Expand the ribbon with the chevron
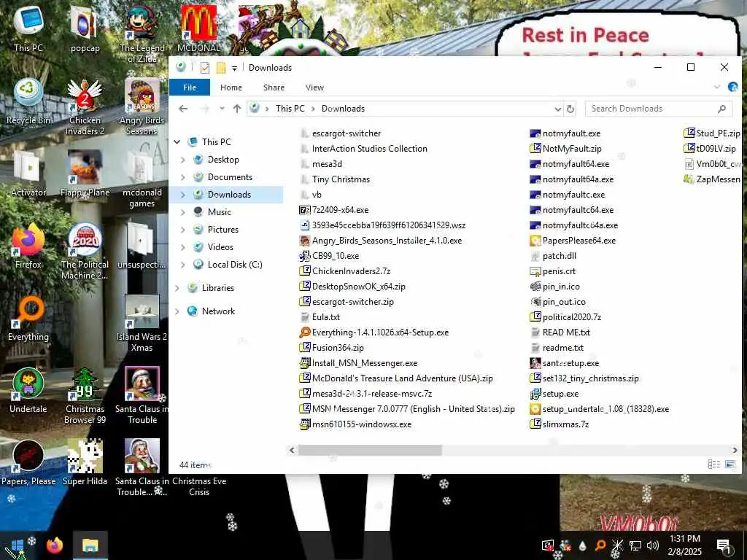 717,87
